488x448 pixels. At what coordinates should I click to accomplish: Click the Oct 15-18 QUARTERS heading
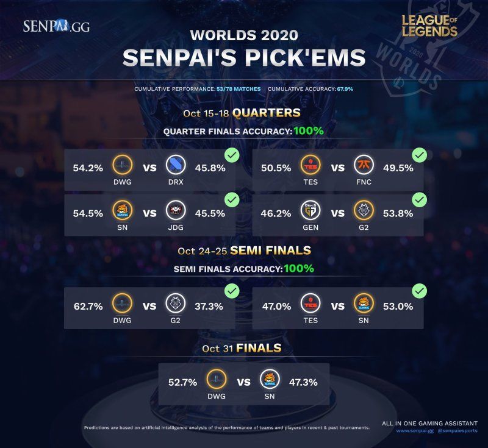click(242, 113)
